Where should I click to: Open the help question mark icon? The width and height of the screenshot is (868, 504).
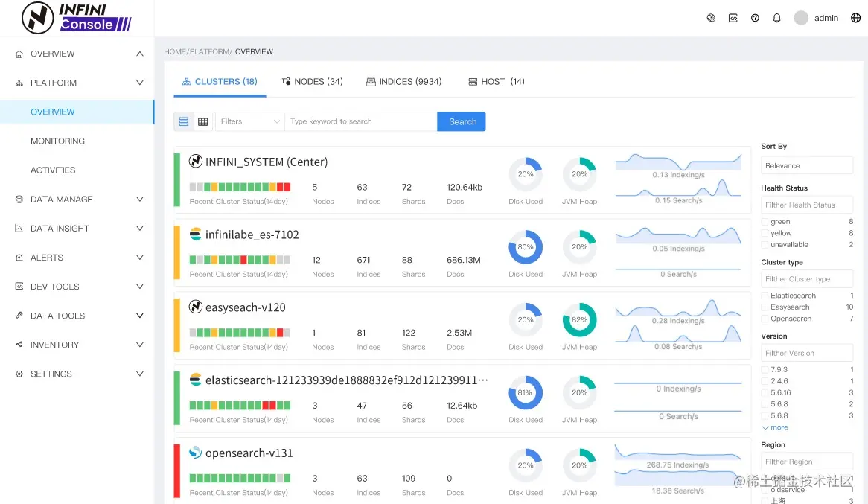(x=755, y=18)
